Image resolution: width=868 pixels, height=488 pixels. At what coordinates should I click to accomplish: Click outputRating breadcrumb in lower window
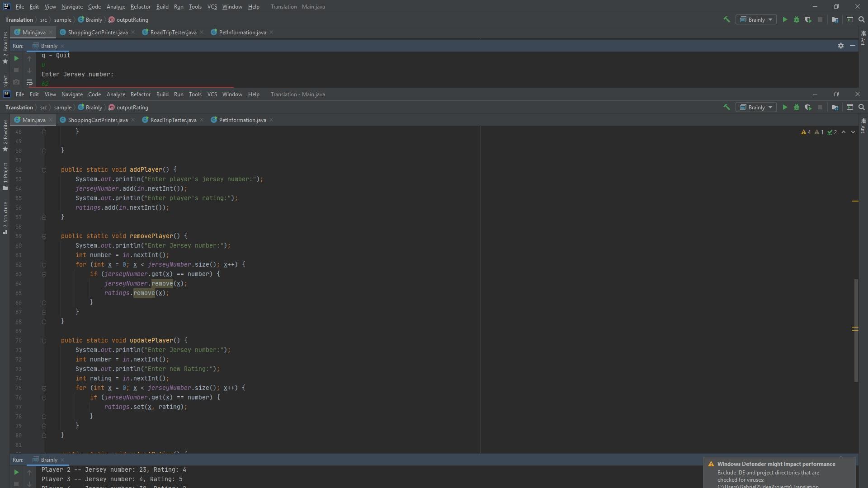point(132,108)
